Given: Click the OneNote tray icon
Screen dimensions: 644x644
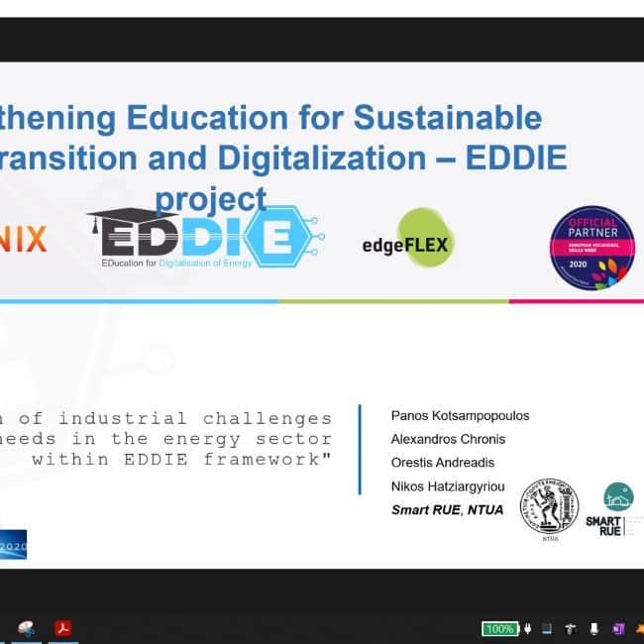Looking at the screenshot, I should 618,629.
